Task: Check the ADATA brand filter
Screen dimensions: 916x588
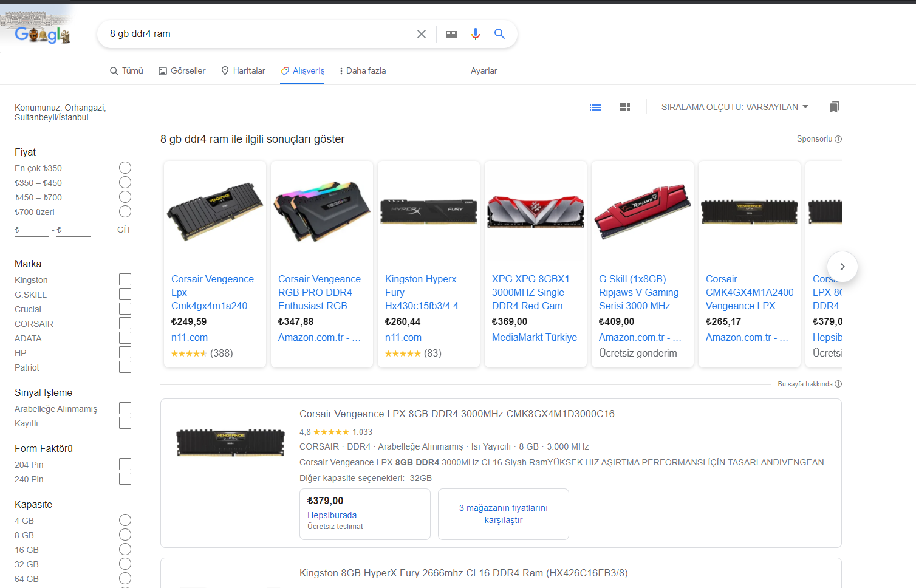Action: click(125, 338)
